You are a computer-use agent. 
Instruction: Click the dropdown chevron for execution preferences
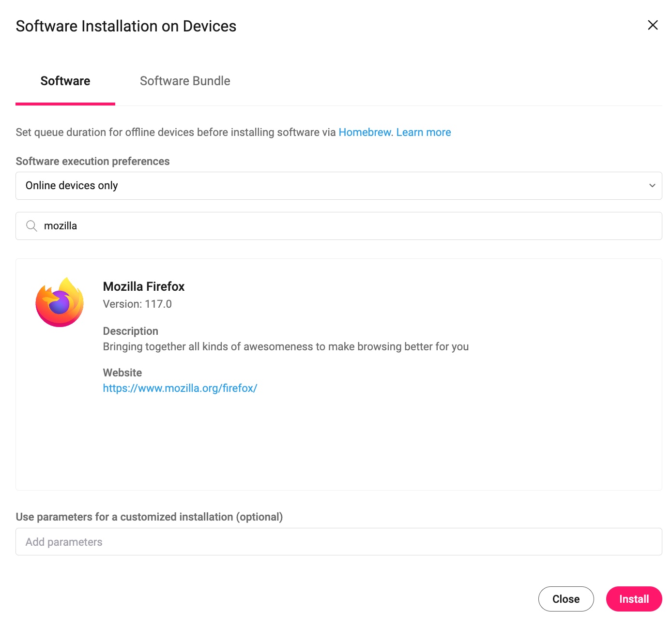pos(651,185)
